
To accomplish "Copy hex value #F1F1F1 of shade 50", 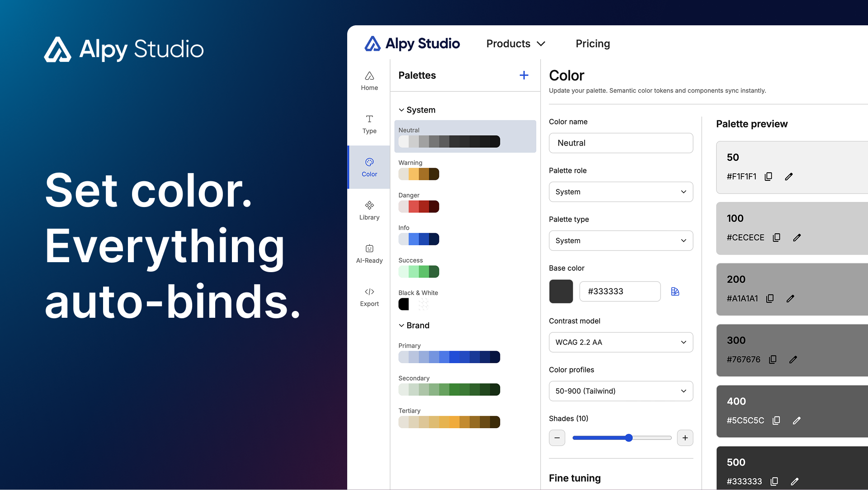I will pyautogui.click(x=768, y=176).
